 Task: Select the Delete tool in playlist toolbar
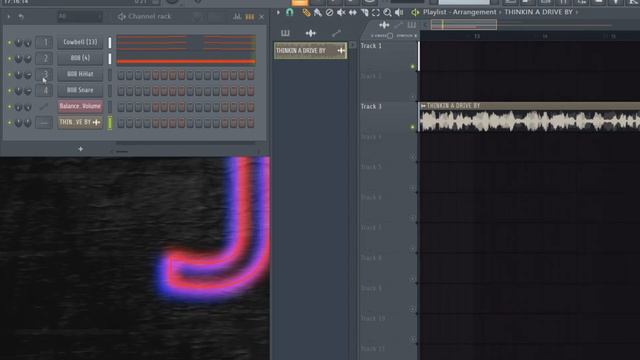[329, 13]
